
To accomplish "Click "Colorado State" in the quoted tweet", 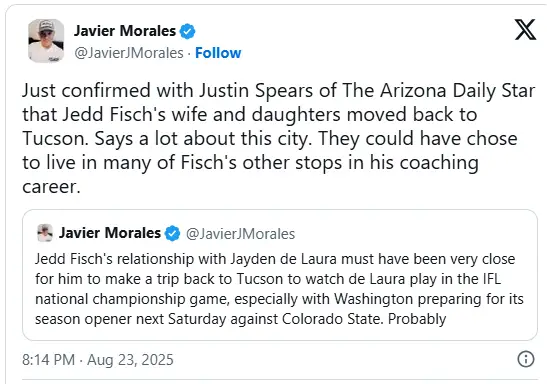I will (331, 319).
